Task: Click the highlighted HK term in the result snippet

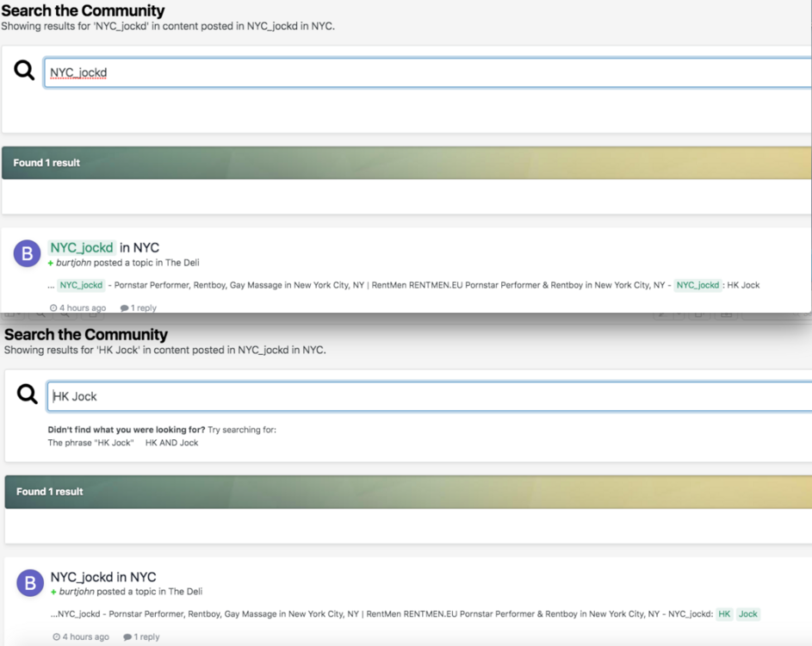Action: pos(724,614)
